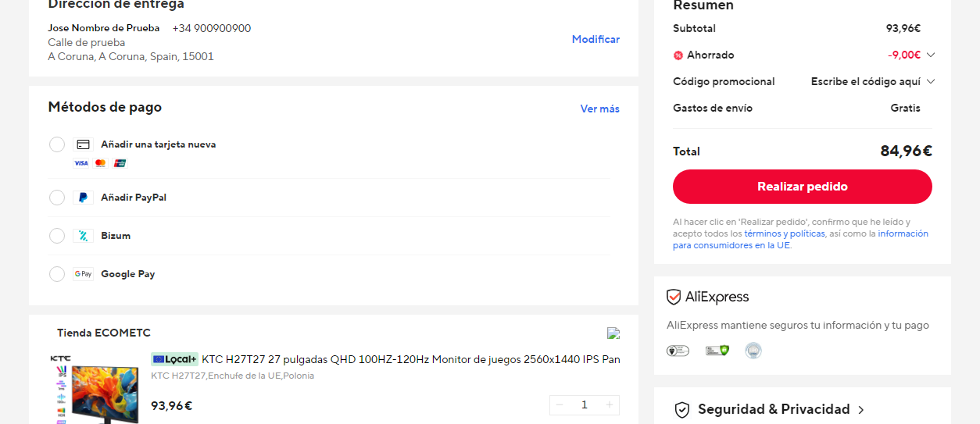Click the phone number +34 900900900
Viewport: 980px width, 424px height.
point(212,28)
